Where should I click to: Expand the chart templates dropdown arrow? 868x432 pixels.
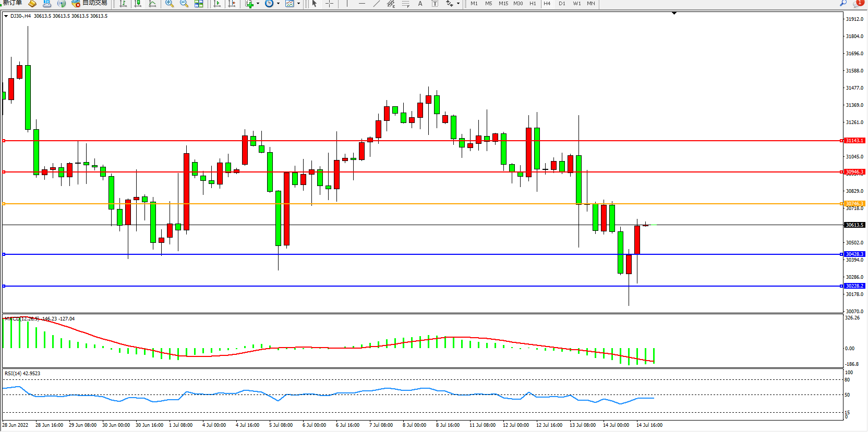click(x=298, y=4)
